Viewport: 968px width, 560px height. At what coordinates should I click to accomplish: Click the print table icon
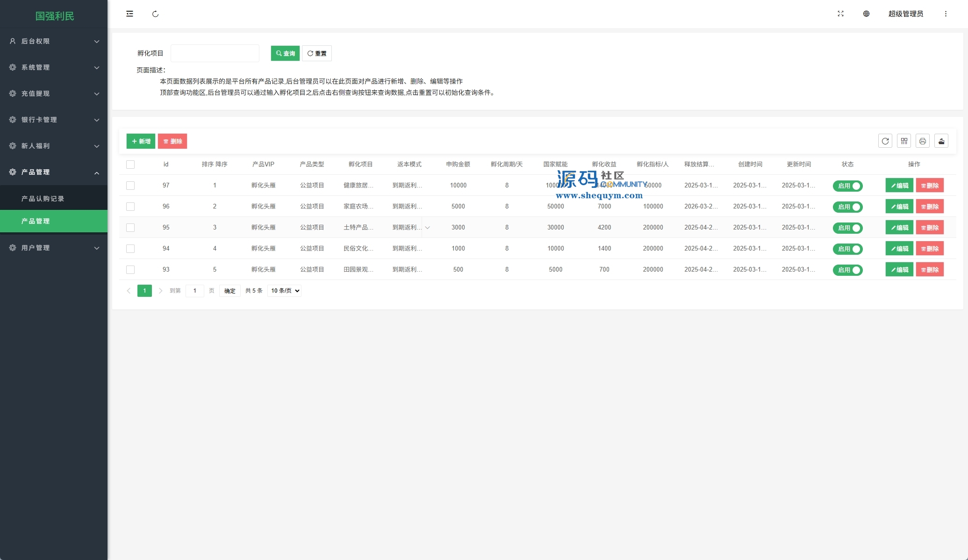point(923,141)
